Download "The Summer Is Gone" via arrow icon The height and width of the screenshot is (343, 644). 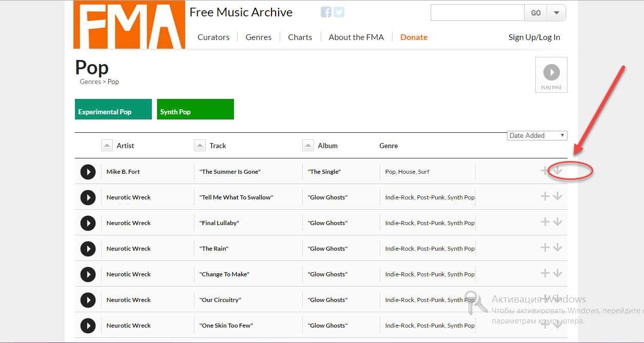pos(558,171)
